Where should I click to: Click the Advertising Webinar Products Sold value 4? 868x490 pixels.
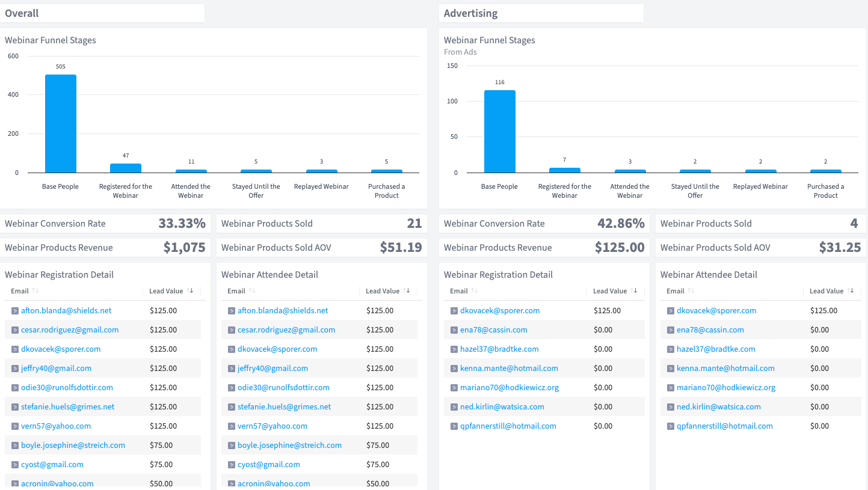(x=854, y=224)
